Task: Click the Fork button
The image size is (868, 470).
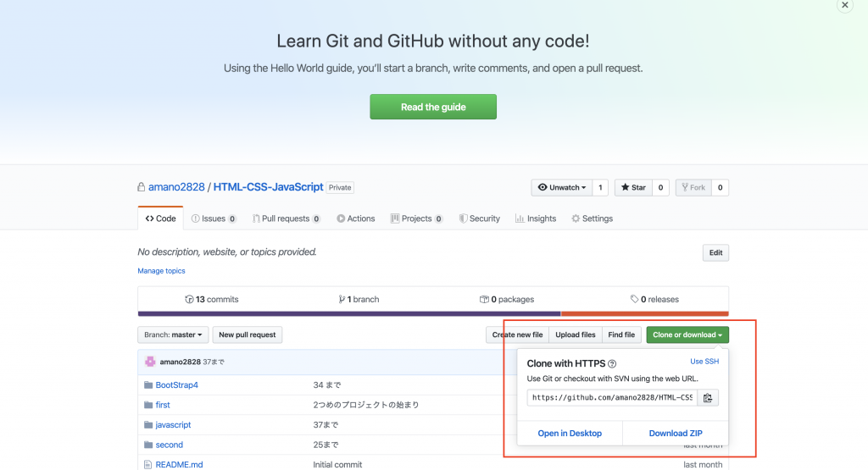Action: click(x=693, y=187)
